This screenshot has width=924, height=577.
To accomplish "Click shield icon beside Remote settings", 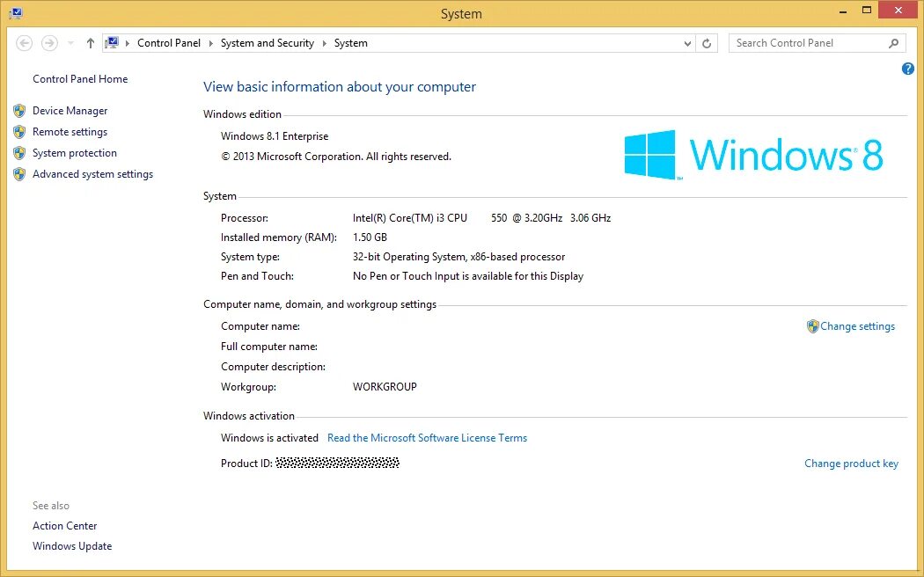I will 19,132.
